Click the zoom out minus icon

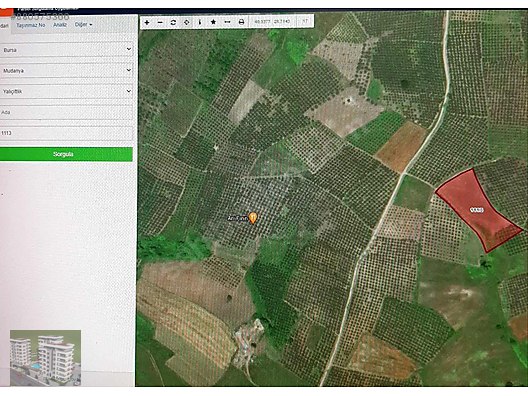[160, 23]
